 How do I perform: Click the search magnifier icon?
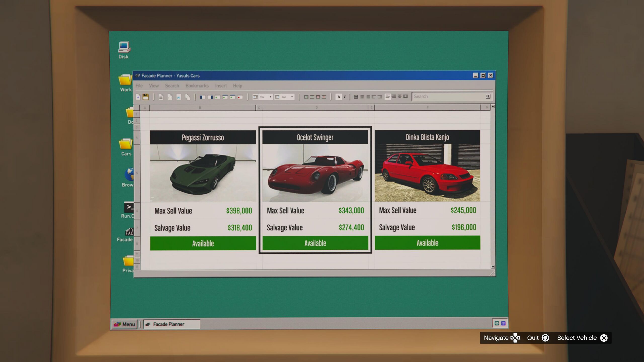click(488, 96)
